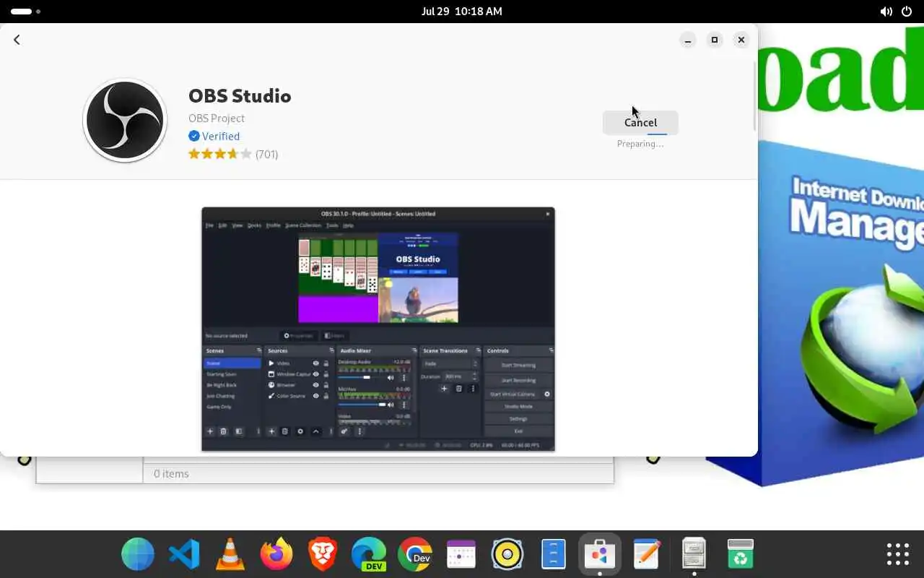View the star rating reviews
This screenshot has width=924, height=578.
(220, 154)
